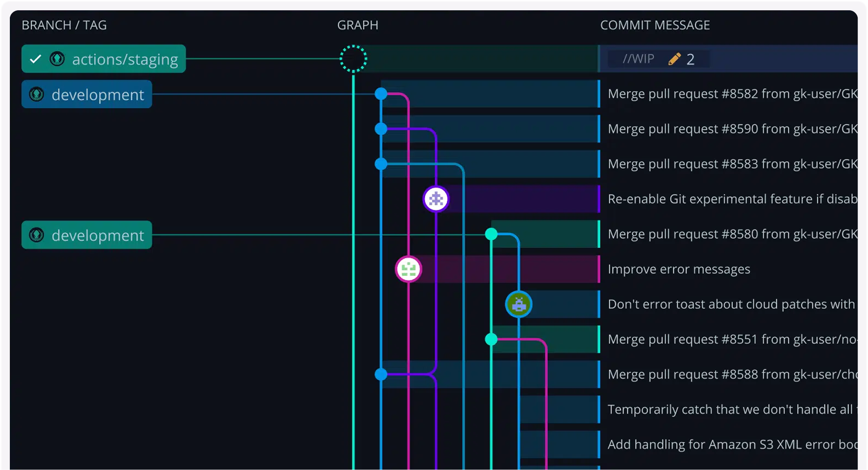Open commit 'Merge pull request #8582'
868x470 pixels.
tap(733, 94)
